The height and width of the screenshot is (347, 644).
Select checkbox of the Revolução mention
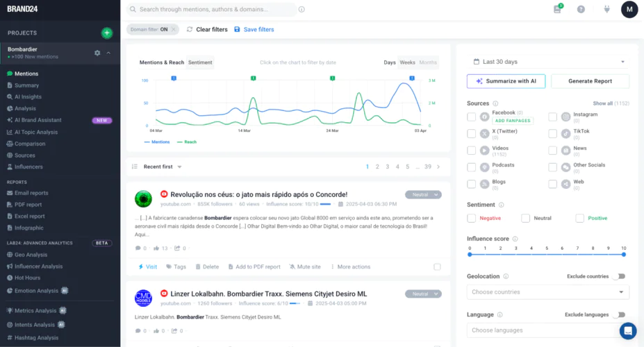point(437,267)
